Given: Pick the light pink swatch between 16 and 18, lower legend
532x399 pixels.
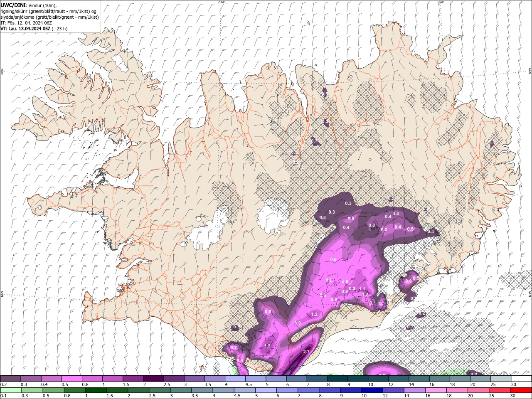Looking at the screenshot, I should coord(436,390).
